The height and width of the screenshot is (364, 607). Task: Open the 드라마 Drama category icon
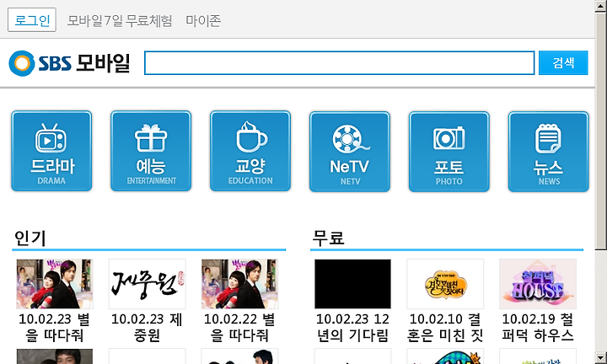[51, 151]
